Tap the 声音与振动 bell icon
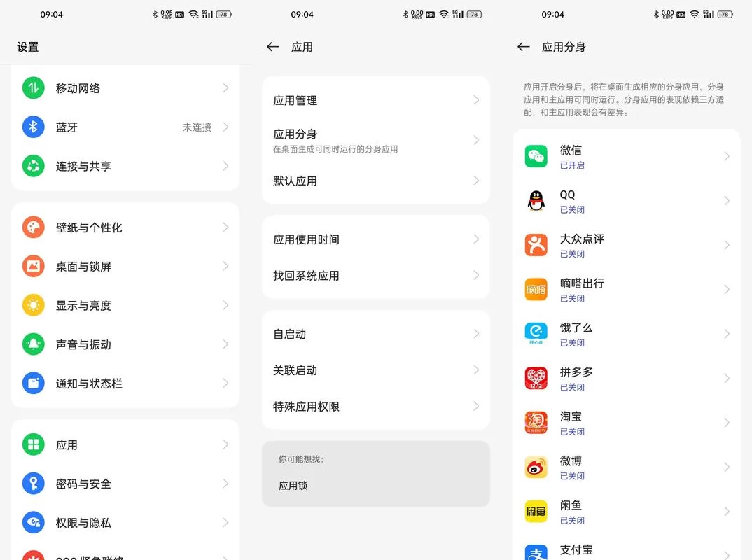 pyautogui.click(x=33, y=344)
